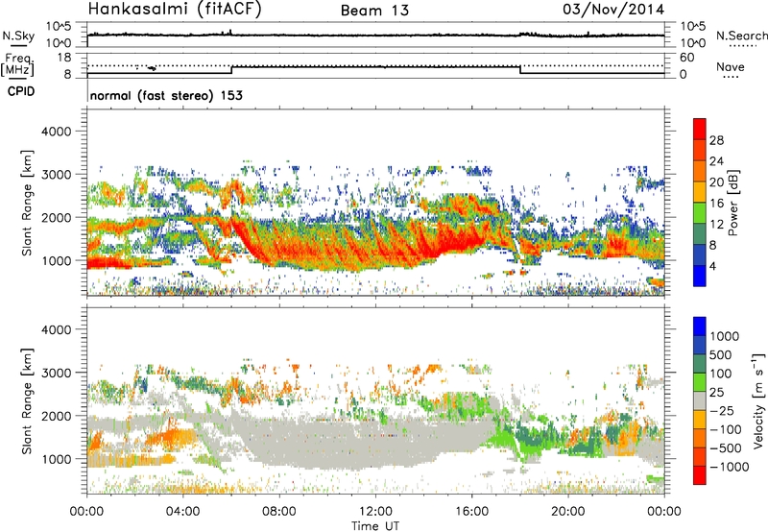Click the 'Hankasalmi (fitACF)' title text
768x532 pixels.
tap(175, 10)
